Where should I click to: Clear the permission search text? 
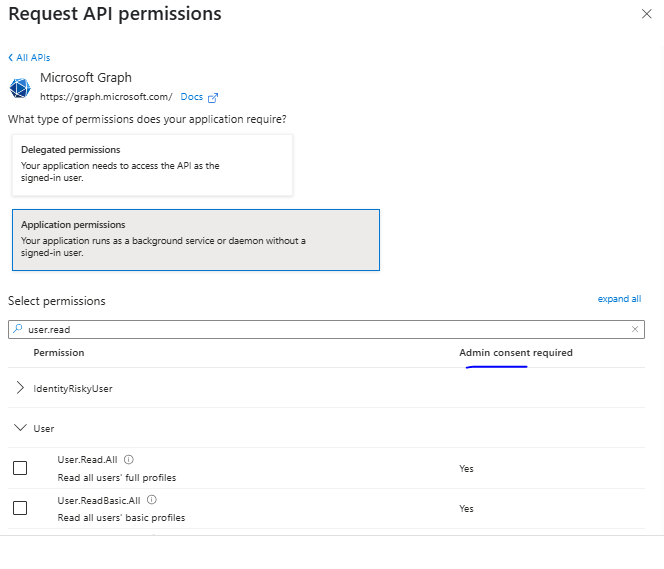coord(635,329)
